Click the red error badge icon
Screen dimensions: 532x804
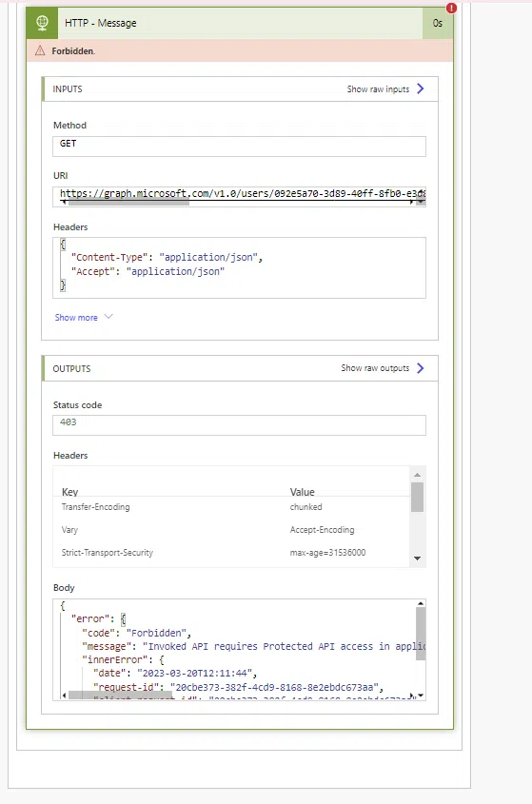451,9
